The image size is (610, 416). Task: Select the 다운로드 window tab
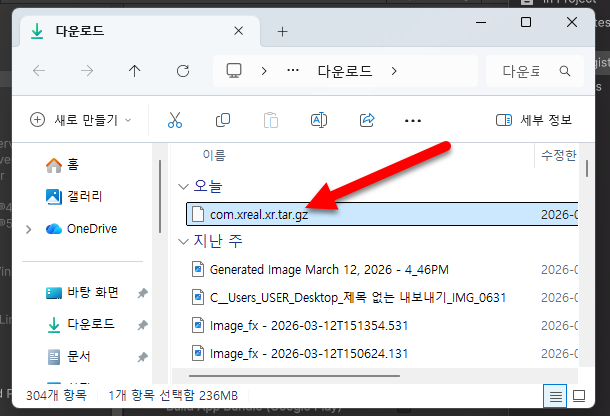(139, 31)
